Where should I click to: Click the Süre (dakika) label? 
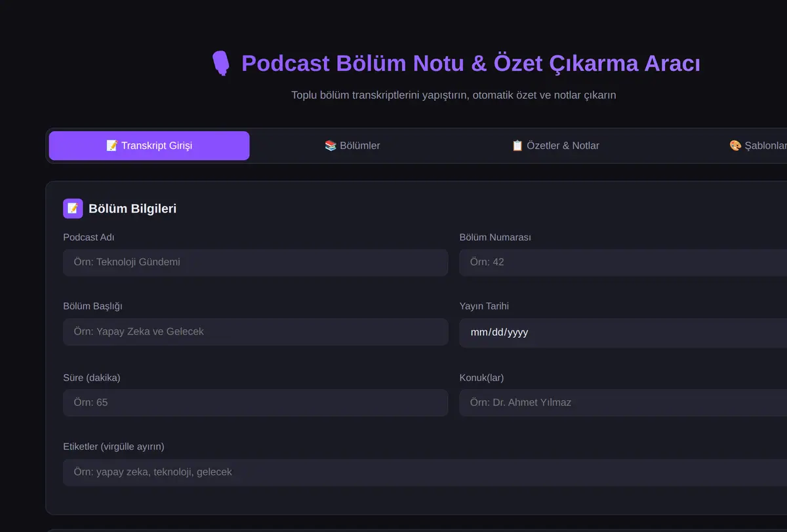[92, 378]
